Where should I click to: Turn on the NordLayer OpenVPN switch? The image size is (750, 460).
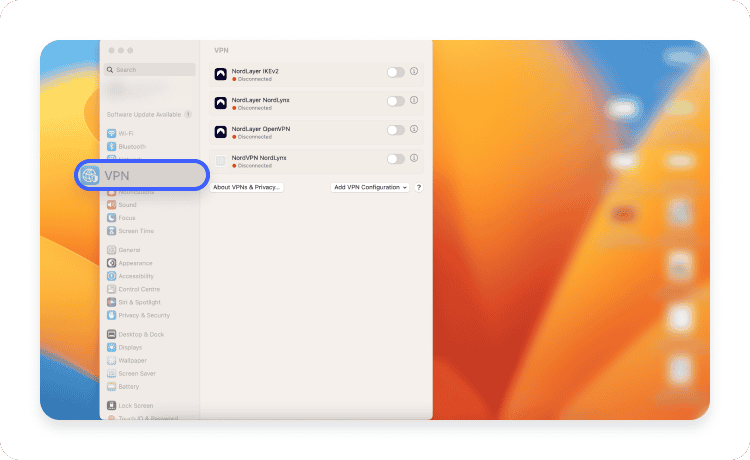(x=396, y=130)
